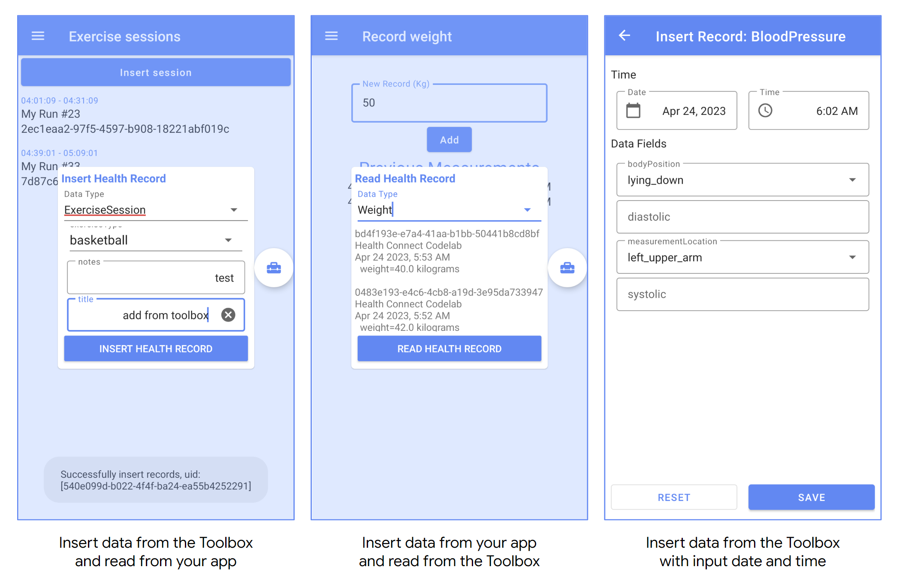The image size is (902, 588).
Task: Click the New Record weight input showing 50
Action: click(x=450, y=102)
